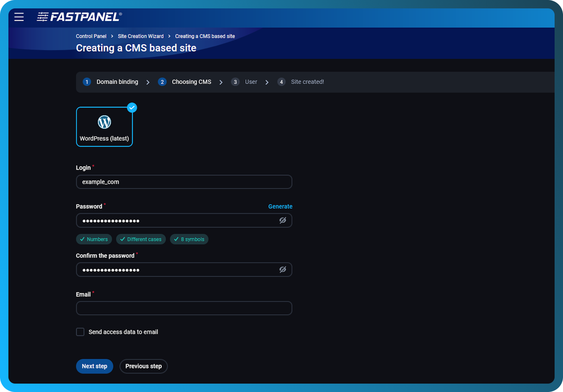Reveal the Confirm the password field text
The height and width of the screenshot is (392, 563).
[282, 269]
